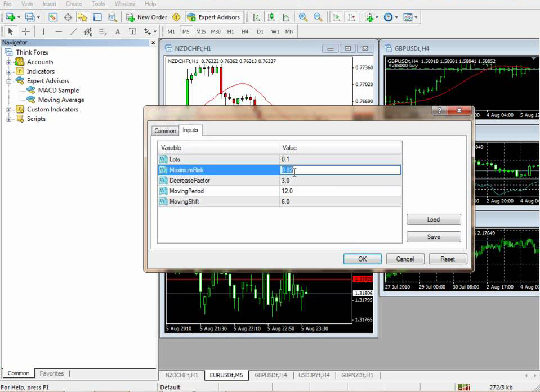Select the horizontal line drawing tool
This screenshot has height=392, width=540.
pyautogui.click(x=59, y=31)
